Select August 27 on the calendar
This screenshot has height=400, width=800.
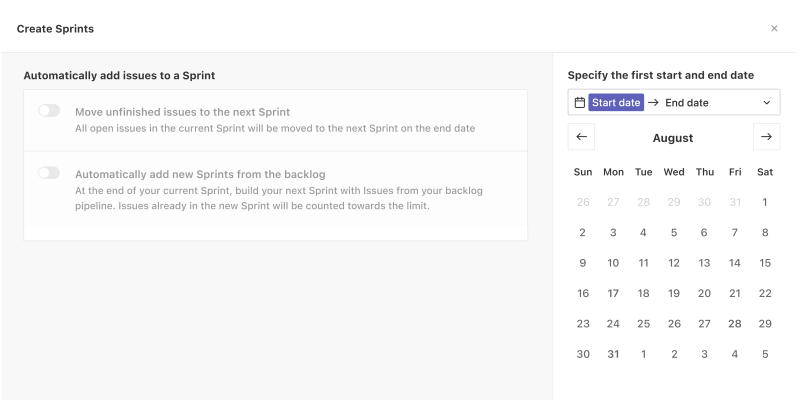click(x=704, y=324)
